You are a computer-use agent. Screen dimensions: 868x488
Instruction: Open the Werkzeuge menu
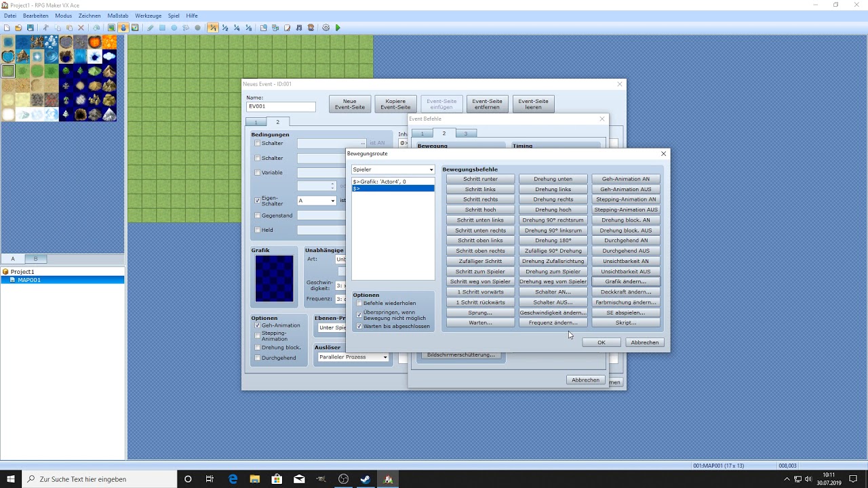(x=149, y=16)
